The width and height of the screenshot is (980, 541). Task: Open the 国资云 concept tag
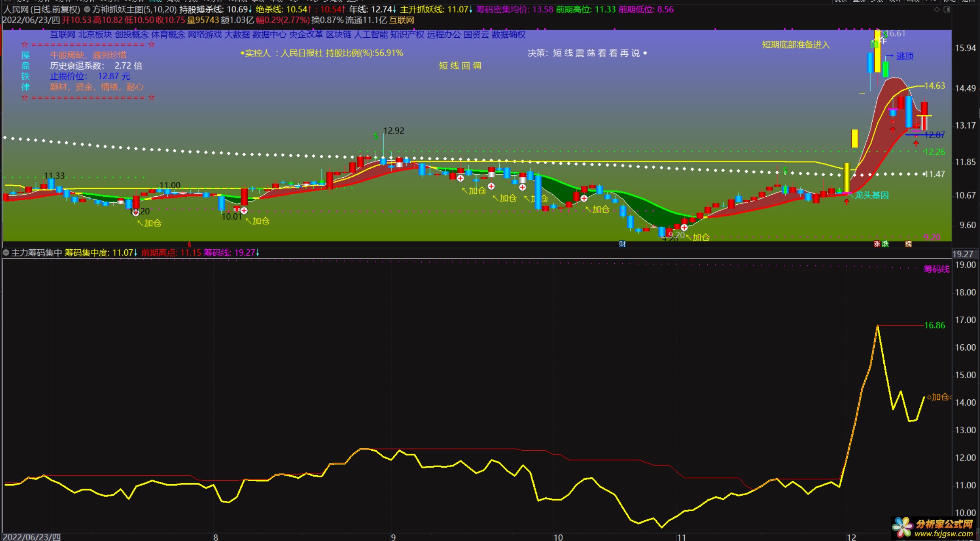476,34
